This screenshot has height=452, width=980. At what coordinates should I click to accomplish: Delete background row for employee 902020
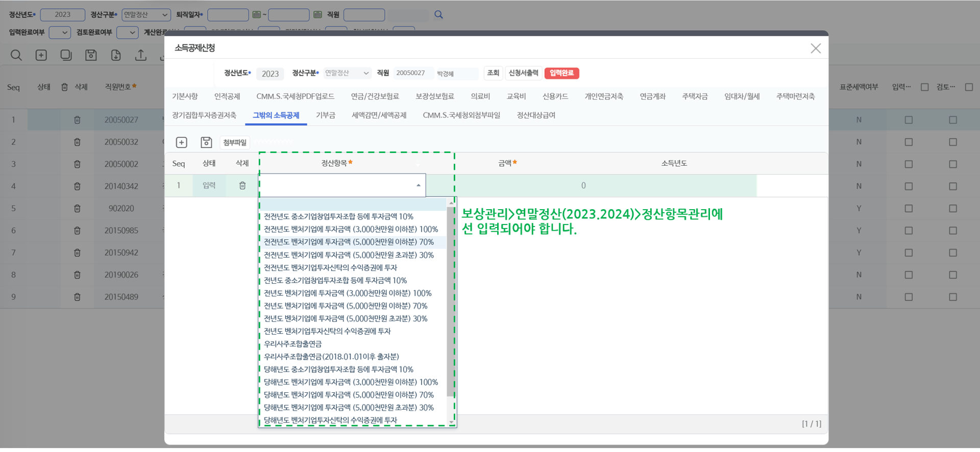click(77, 208)
